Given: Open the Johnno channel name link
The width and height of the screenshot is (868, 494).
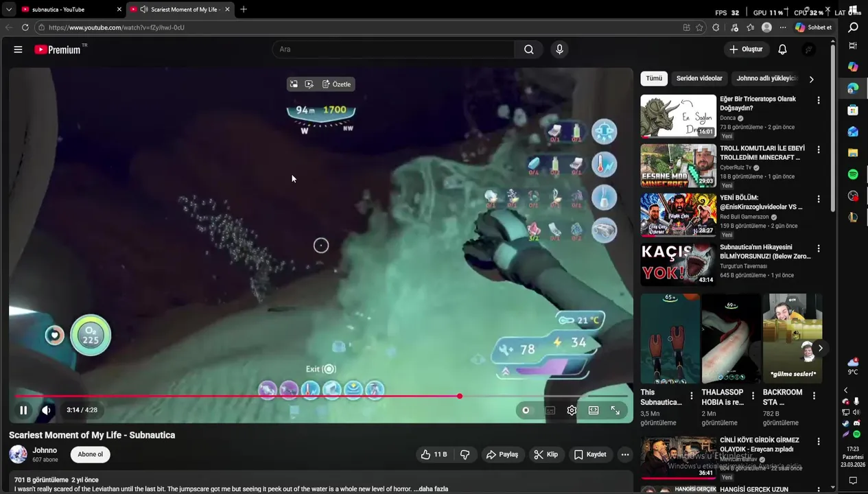Looking at the screenshot, I should [x=45, y=450].
